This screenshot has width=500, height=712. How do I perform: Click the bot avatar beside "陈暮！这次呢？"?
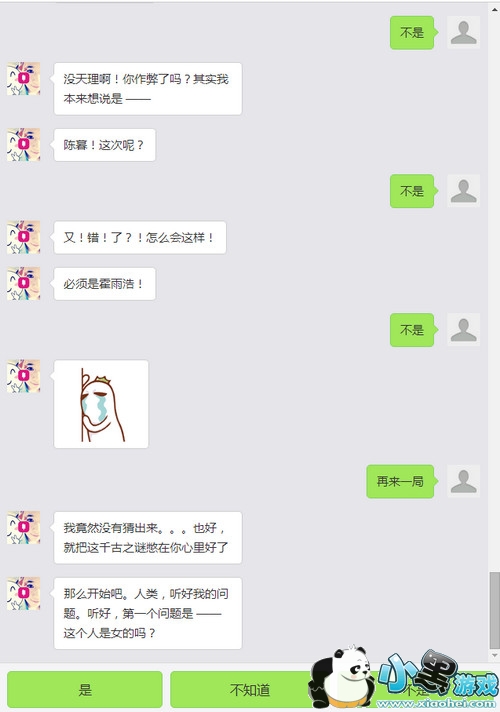[24, 145]
